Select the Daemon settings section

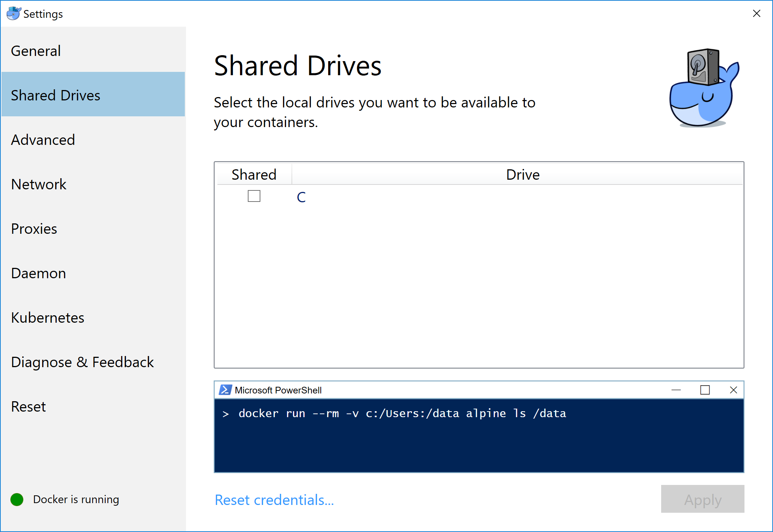(38, 273)
